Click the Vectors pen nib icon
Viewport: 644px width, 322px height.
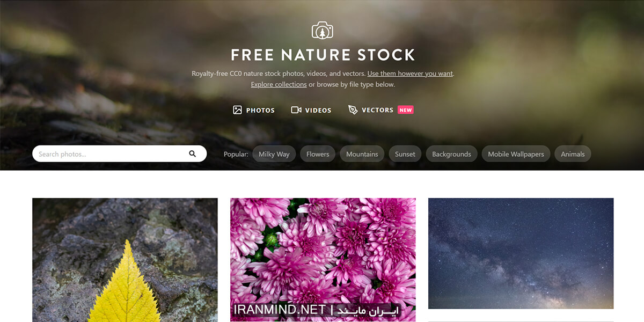pos(353,109)
